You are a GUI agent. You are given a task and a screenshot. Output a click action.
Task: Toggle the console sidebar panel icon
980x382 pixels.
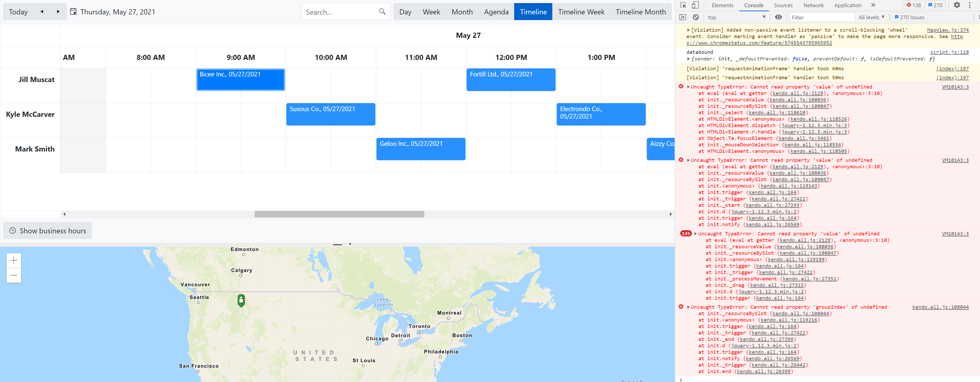[x=683, y=17]
